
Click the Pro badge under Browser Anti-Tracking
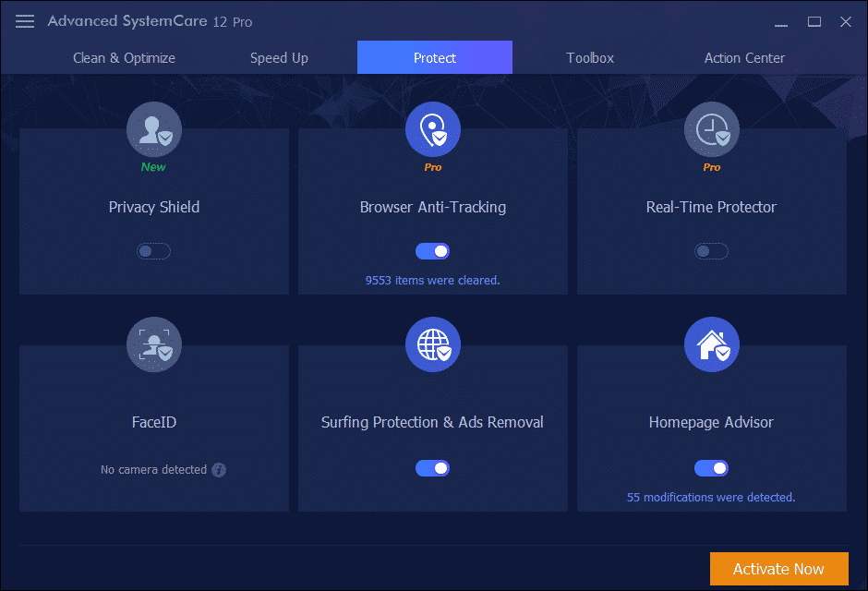[x=433, y=167]
